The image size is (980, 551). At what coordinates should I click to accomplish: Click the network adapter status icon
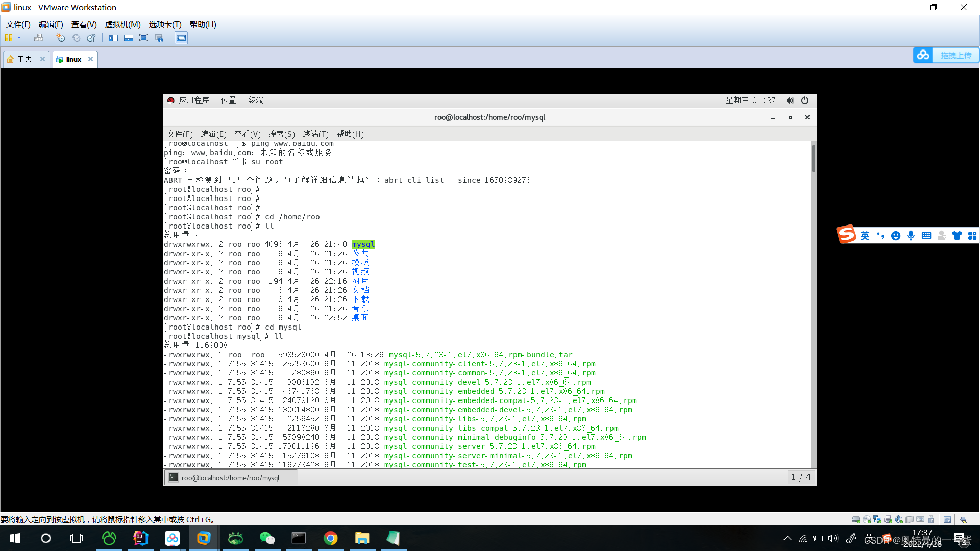877,519
